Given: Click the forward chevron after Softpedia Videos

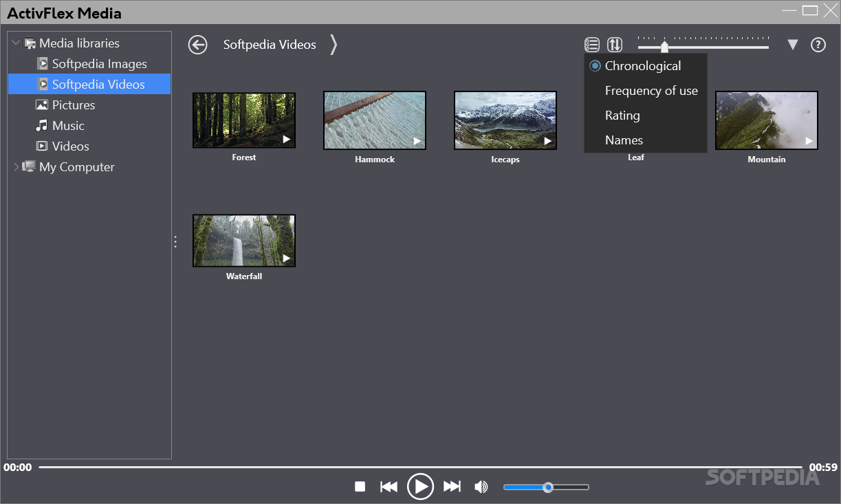Looking at the screenshot, I should pos(334,45).
